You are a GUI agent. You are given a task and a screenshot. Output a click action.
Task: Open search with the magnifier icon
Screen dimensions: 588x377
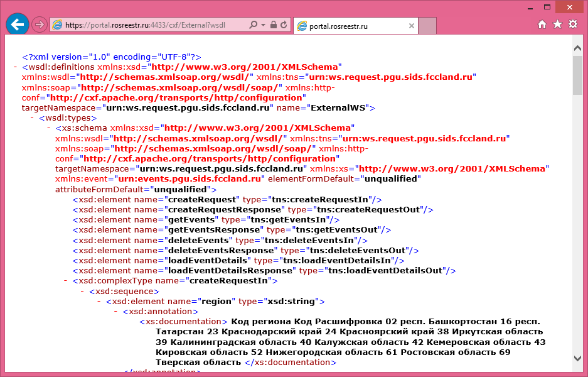[253, 25]
